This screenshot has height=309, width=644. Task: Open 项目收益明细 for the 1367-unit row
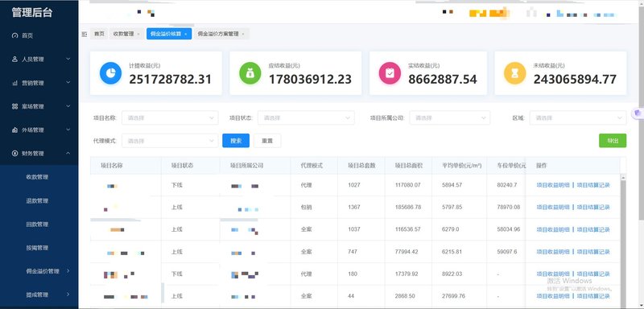tap(552, 208)
